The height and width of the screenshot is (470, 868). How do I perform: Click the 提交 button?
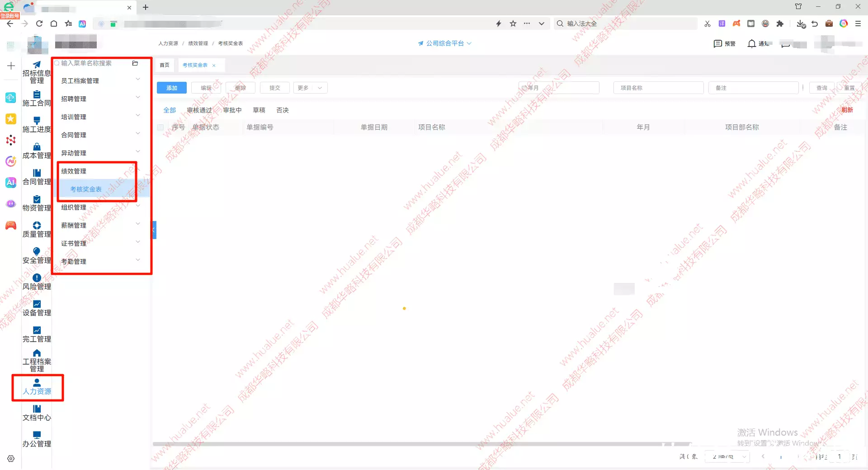275,88
